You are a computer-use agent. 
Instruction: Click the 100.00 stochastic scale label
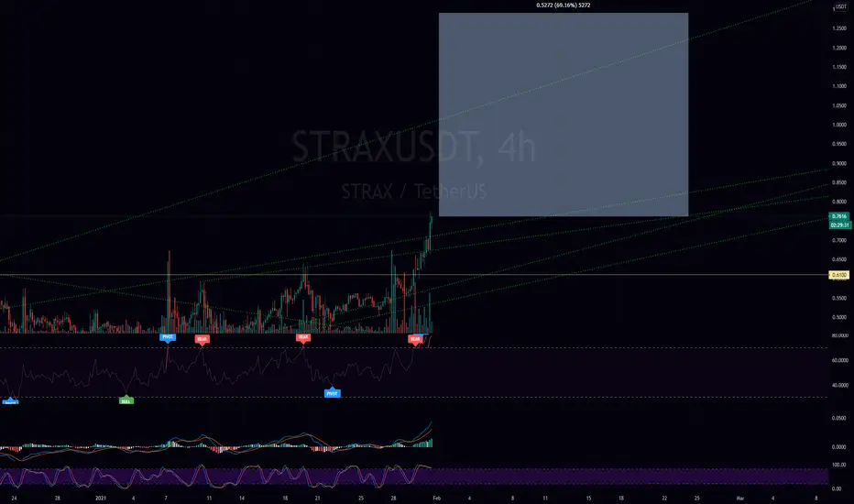pyautogui.click(x=839, y=466)
